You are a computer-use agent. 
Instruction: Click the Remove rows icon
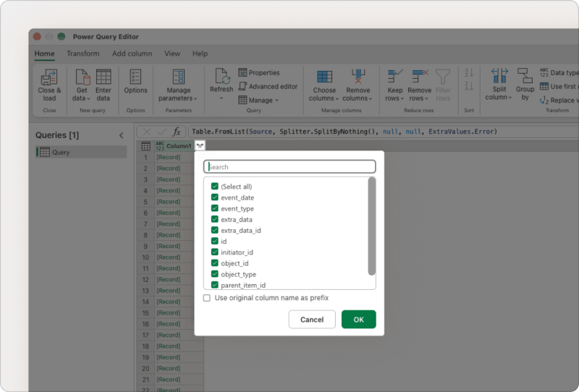click(420, 77)
